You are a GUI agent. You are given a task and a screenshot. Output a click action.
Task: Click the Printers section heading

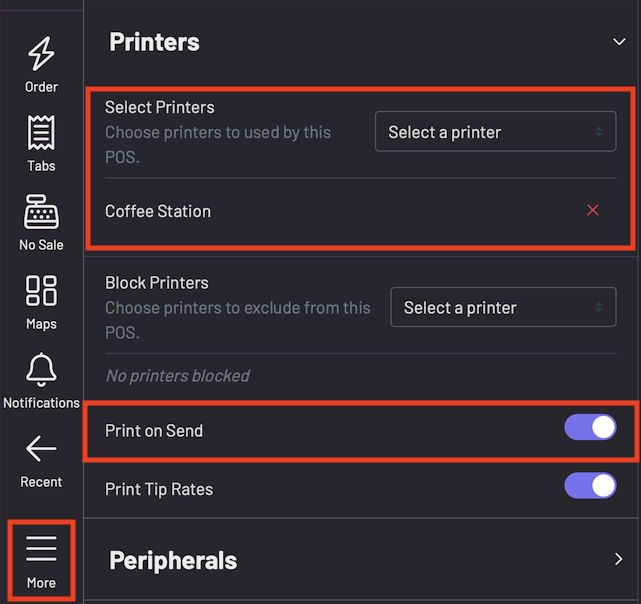click(154, 42)
